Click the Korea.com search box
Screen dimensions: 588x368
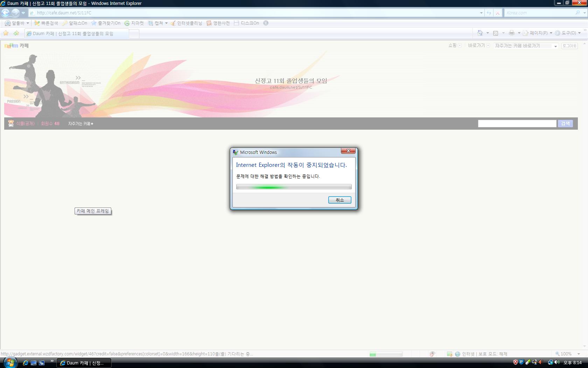[x=539, y=13]
